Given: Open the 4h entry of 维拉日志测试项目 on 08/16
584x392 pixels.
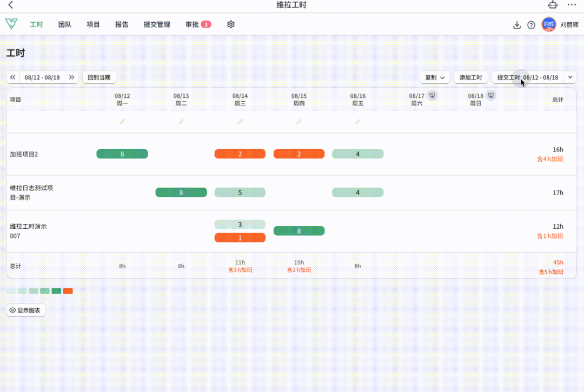Looking at the screenshot, I should (x=357, y=192).
